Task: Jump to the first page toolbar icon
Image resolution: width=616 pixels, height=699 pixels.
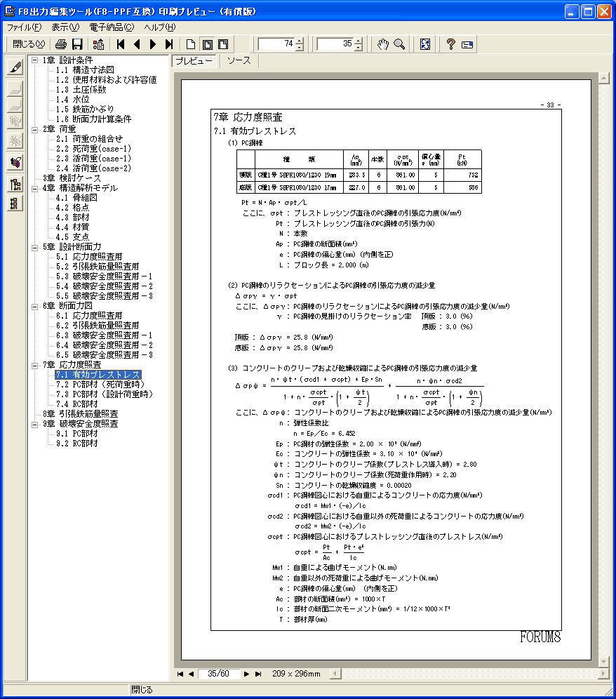Action: click(x=121, y=44)
